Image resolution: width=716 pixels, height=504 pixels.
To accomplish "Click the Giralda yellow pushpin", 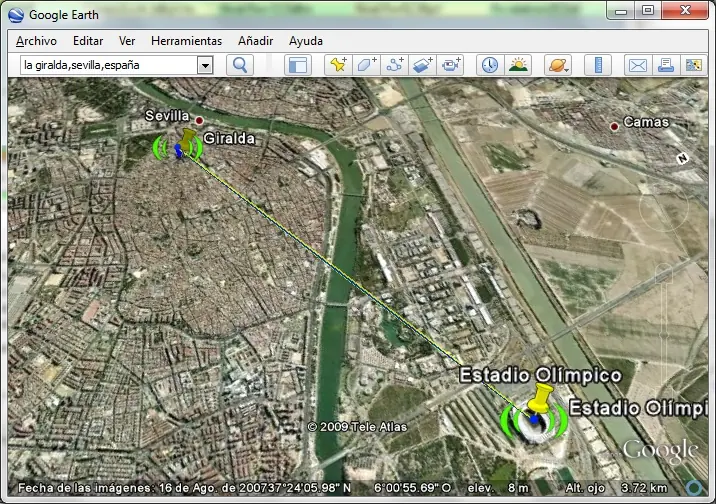I will pos(186,141).
